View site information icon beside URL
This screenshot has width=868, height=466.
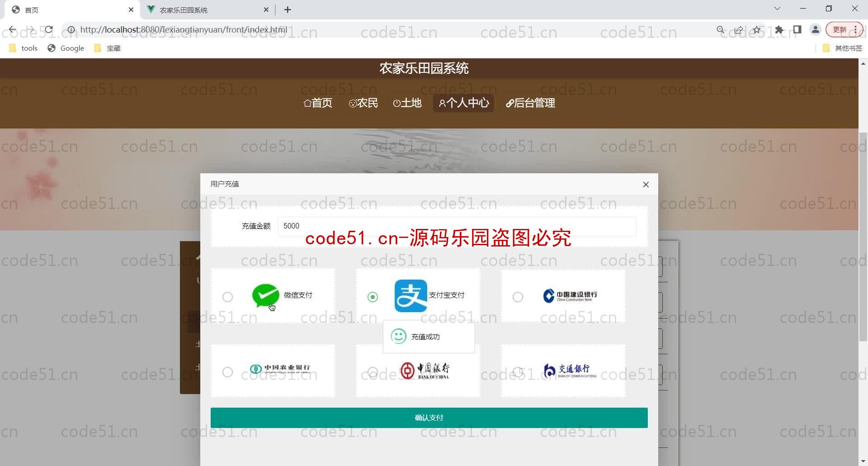[x=71, y=30]
